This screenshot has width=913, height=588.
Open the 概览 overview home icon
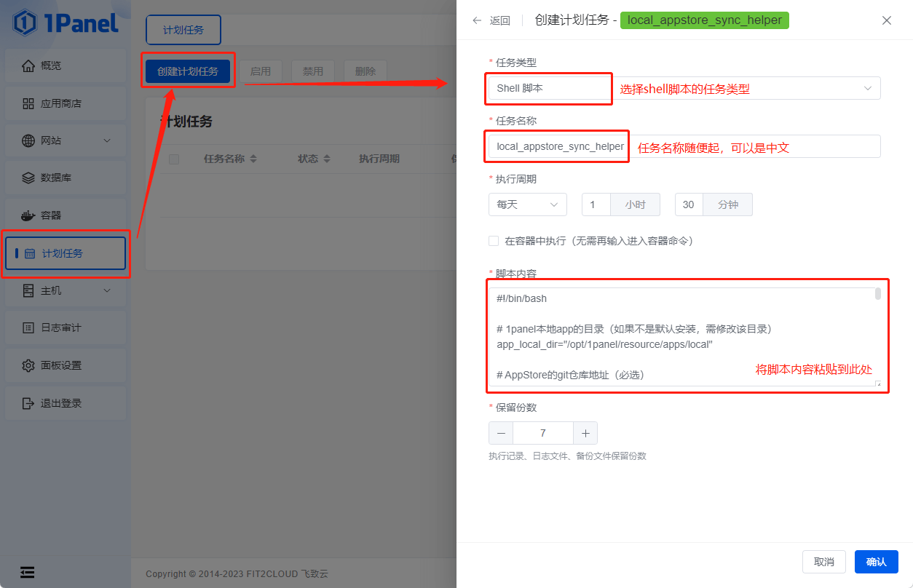click(x=28, y=66)
